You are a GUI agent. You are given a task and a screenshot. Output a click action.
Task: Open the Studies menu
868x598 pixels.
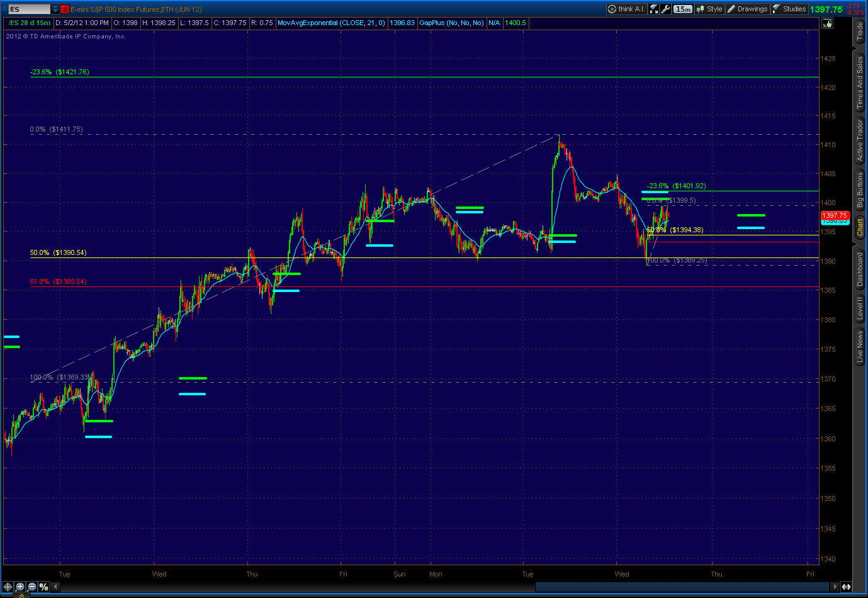coord(789,9)
